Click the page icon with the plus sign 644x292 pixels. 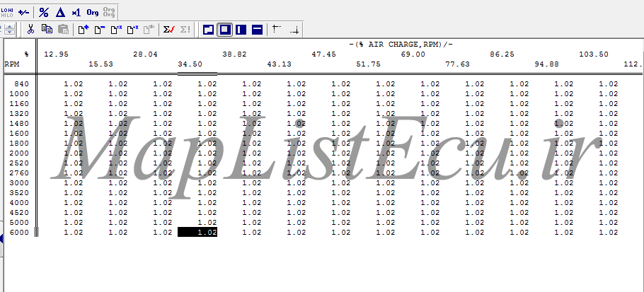tap(84, 29)
